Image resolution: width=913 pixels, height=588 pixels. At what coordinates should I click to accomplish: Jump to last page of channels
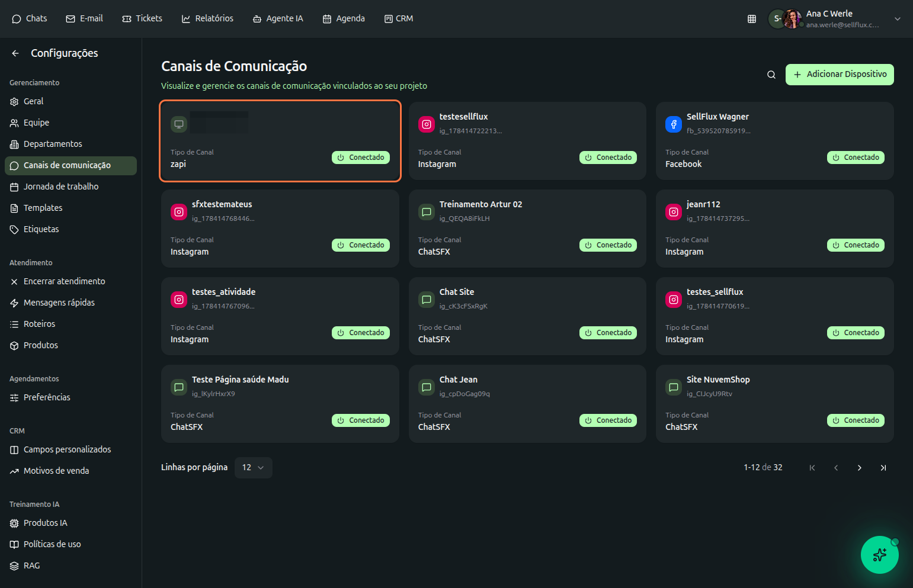tap(883, 468)
